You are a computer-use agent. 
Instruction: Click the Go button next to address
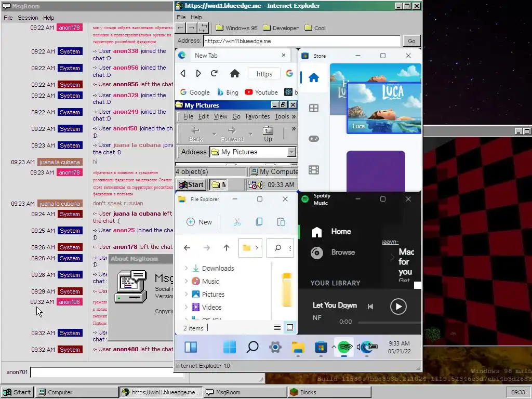pos(411,41)
